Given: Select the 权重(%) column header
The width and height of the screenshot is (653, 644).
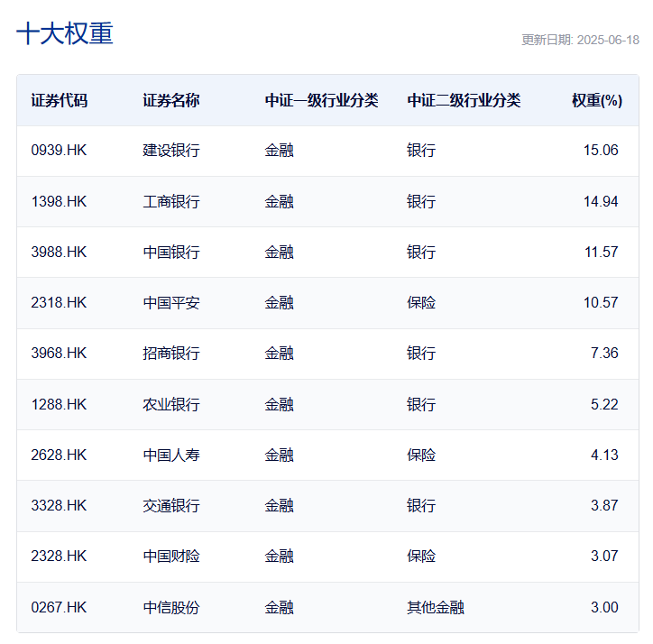Looking at the screenshot, I should [x=597, y=100].
